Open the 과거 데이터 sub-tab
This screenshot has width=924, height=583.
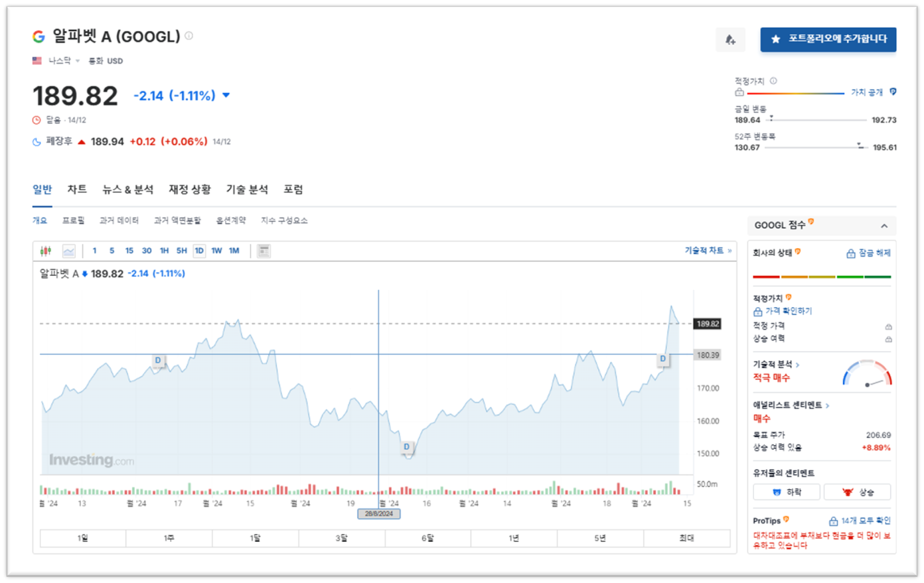[x=119, y=220]
